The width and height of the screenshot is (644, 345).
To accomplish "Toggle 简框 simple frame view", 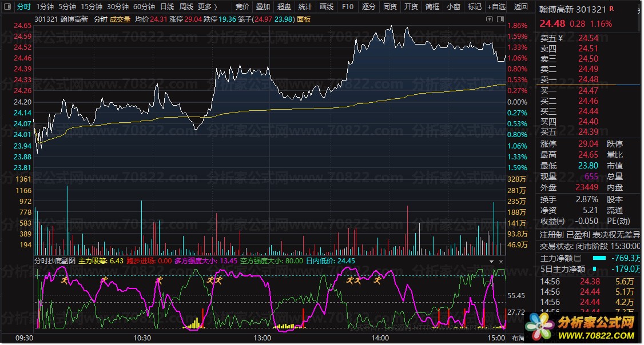I will click(x=432, y=7).
